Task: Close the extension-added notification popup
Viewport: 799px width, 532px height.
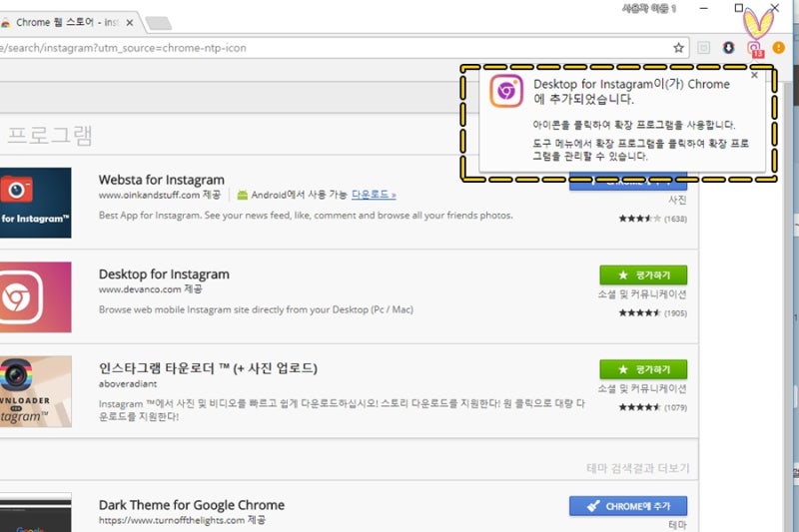Action: 755,75
